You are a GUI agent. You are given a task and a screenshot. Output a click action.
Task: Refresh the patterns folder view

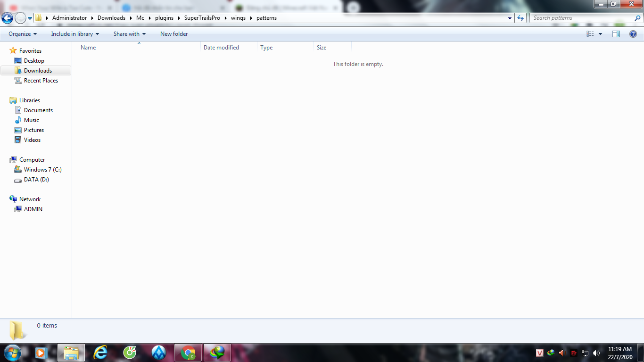(520, 18)
